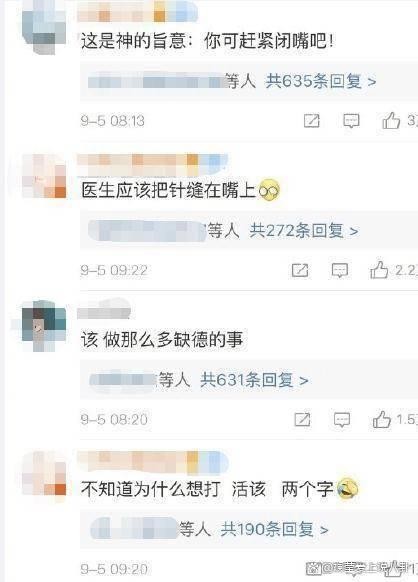Expand the 共635条回复 replies
The image size is (418, 582).
pos(321,81)
